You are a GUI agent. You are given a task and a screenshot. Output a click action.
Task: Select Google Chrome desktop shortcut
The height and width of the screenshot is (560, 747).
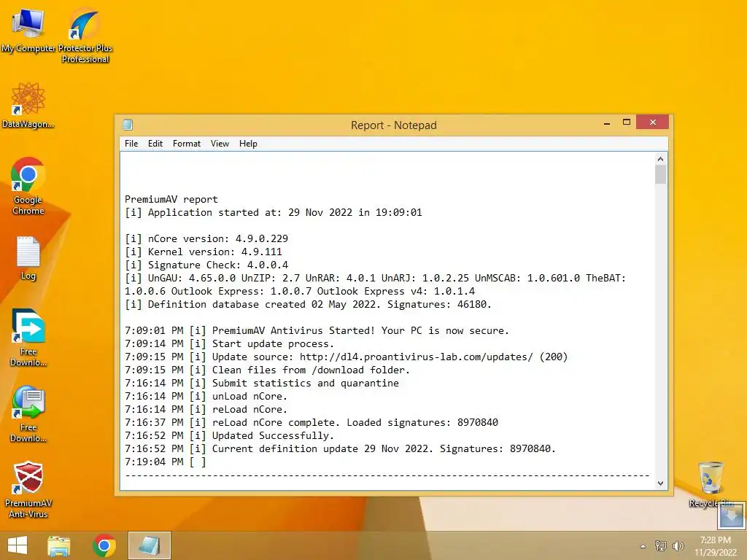click(28, 186)
